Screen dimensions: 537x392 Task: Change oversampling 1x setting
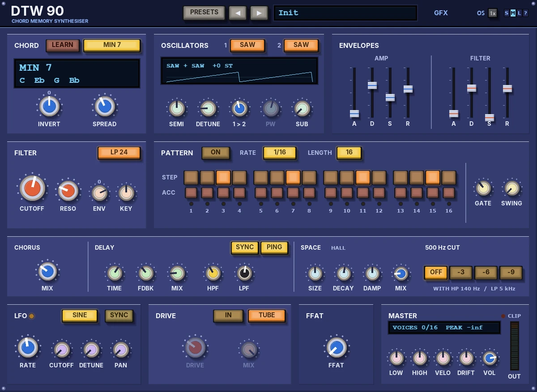(x=493, y=13)
